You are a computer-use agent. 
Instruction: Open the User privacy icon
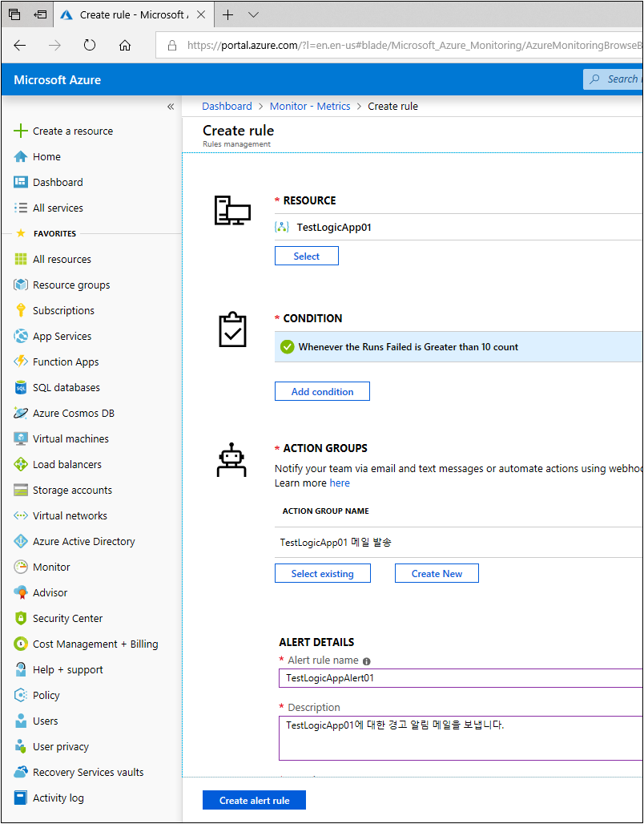coord(21,747)
